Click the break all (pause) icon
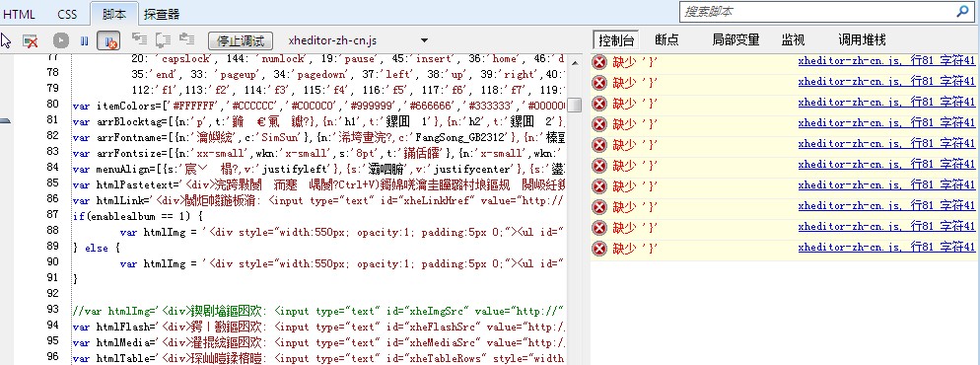 tap(85, 41)
